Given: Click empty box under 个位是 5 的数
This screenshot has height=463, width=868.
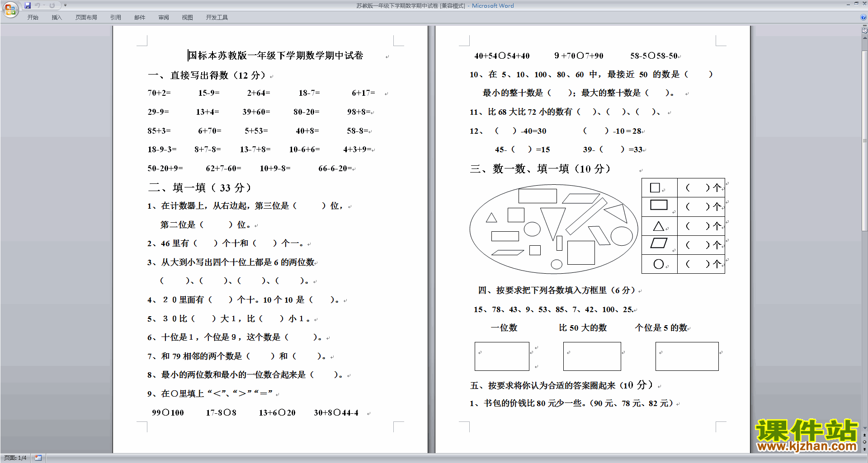Looking at the screenshot, I should pyautogui.click(x=687, y=356).
